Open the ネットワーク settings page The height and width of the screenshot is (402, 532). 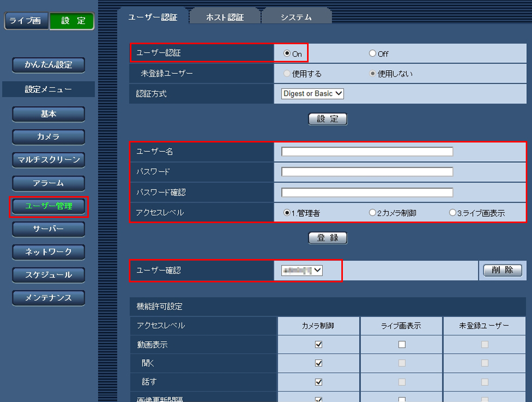[x=48, y=252]
